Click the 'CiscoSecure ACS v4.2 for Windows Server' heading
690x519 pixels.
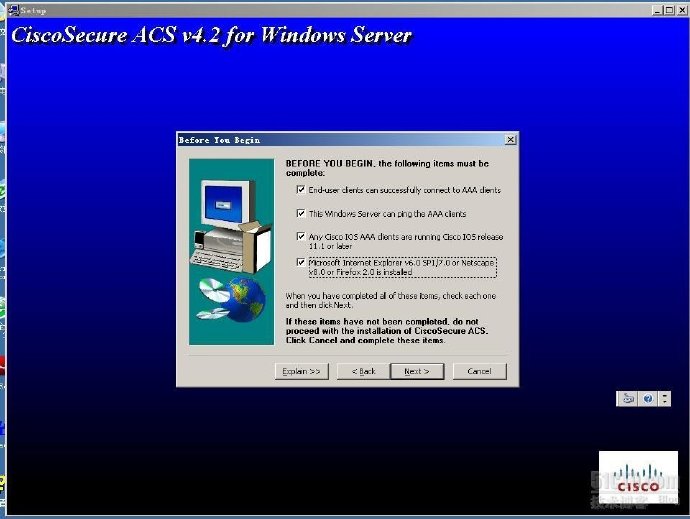point(211,35)
